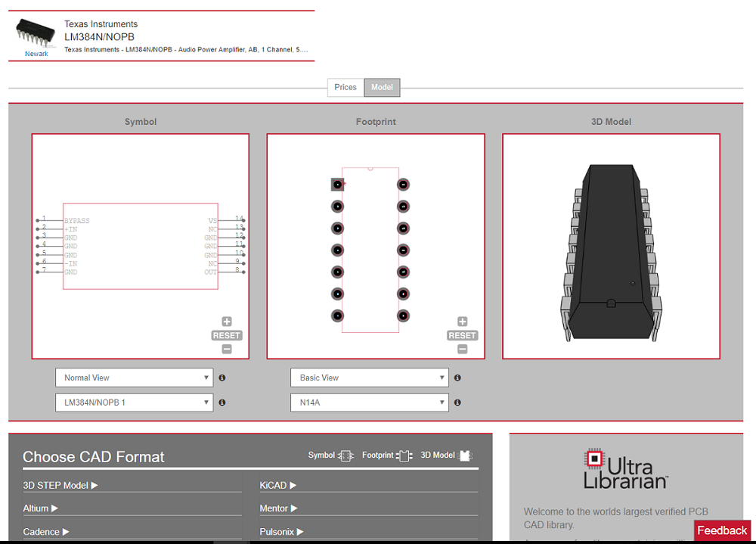Expand the Pulsonix CAD format
Screen dimensions: 756x544
[281, 532]
